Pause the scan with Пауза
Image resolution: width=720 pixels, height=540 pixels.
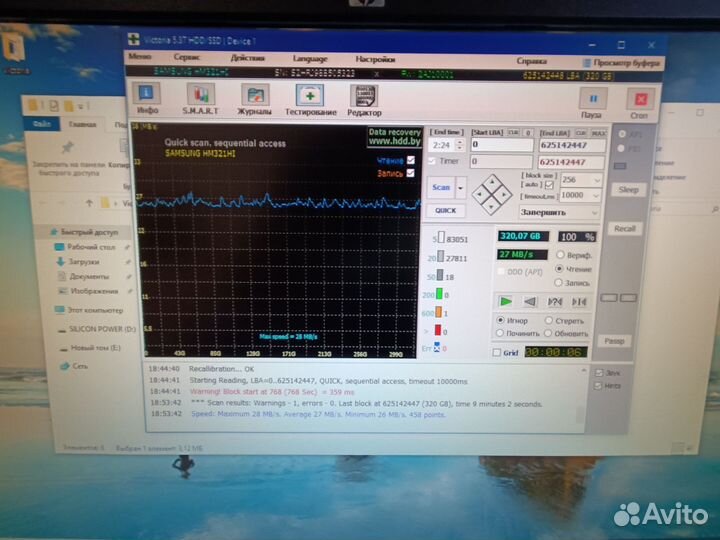(x=591, y=103)
